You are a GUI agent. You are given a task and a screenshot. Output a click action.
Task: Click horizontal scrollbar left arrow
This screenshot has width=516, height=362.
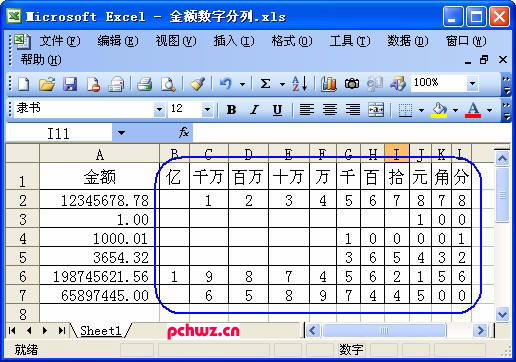point(313,331)
